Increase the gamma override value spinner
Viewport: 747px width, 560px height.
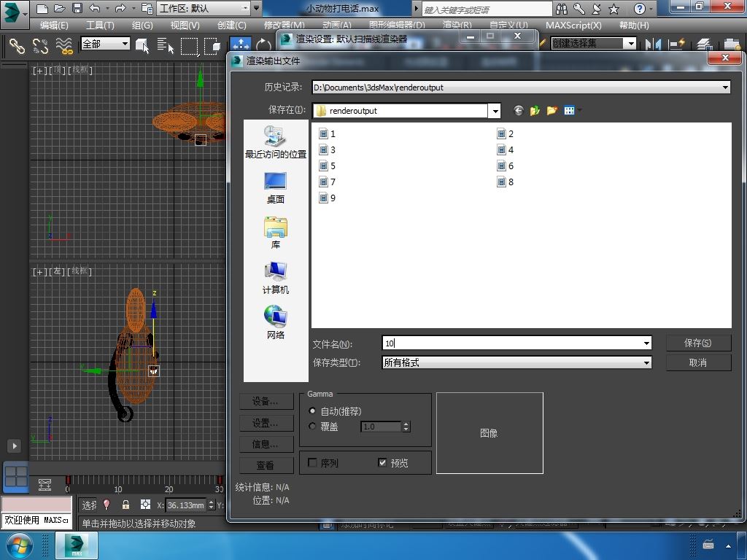[x=406, y=424]
